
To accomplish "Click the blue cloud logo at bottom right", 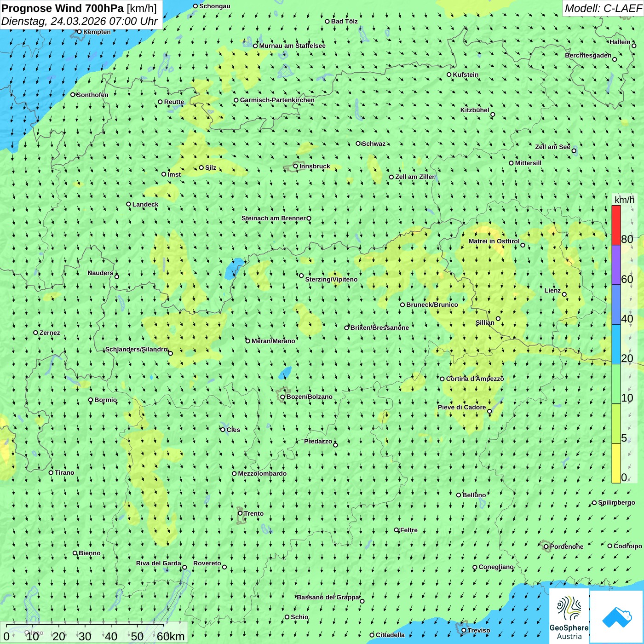I will click(616, 616).
